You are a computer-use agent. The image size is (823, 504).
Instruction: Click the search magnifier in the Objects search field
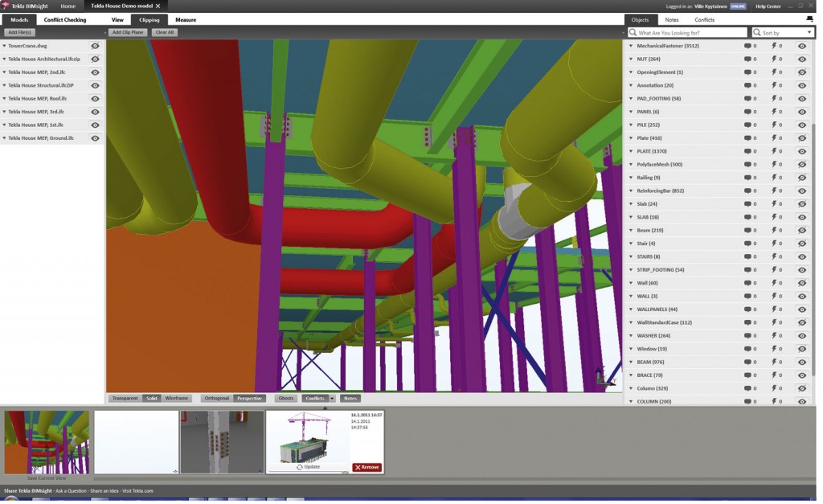634,32
